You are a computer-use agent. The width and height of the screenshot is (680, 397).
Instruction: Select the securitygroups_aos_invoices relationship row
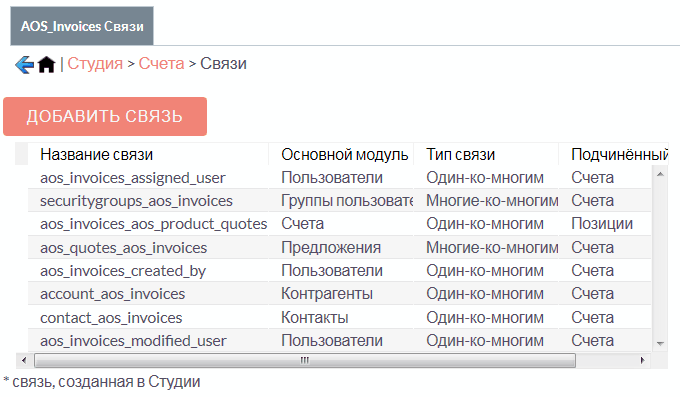(340, 200)
